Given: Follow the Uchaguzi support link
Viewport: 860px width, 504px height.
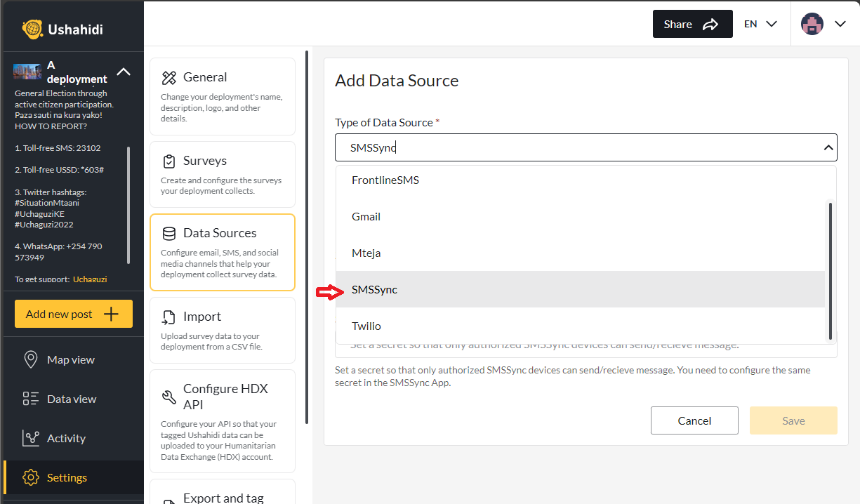Looking at the screenshot, I should [92, 279].
